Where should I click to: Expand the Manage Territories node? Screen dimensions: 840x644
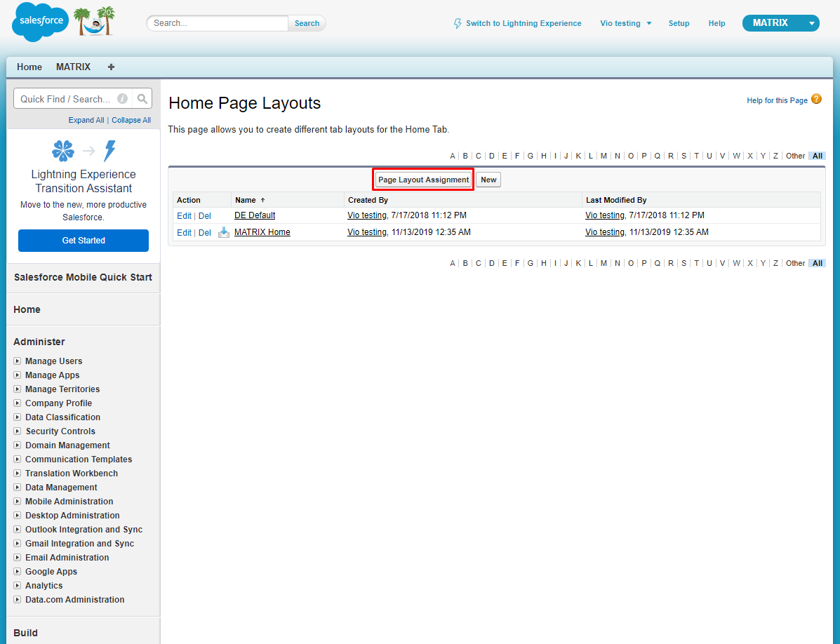pos(17,389)
